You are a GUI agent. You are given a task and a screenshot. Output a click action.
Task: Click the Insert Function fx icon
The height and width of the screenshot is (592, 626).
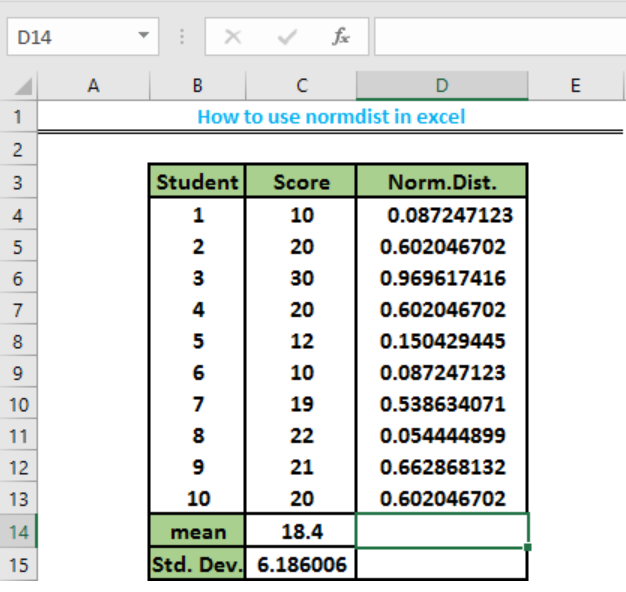(x=341, y=37)
